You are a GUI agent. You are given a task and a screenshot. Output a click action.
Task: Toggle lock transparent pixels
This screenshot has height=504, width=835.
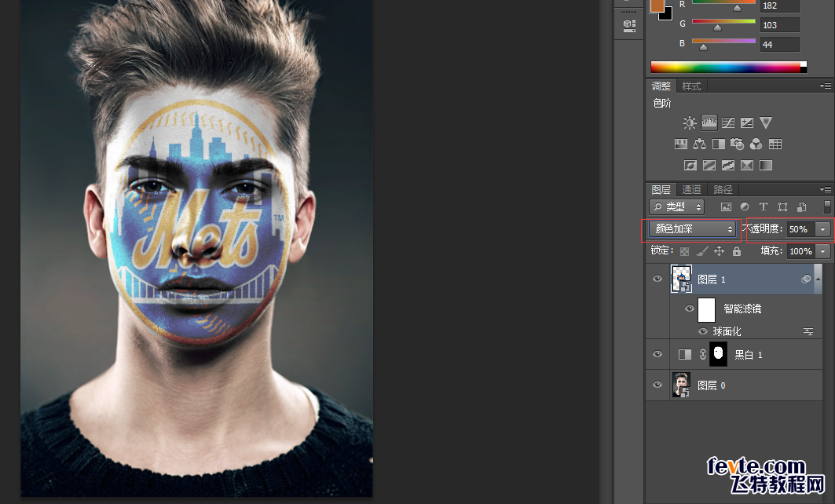click(684, 251)
